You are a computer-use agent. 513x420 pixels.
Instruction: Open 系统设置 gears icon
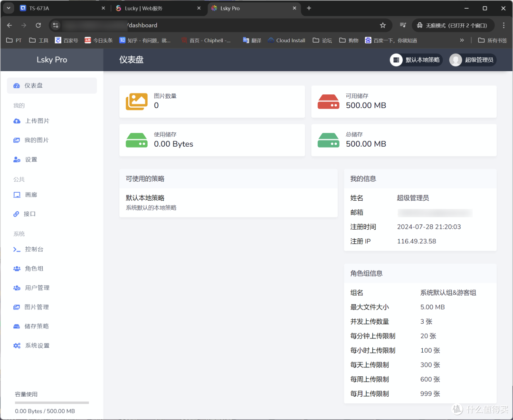tap(17, 345)
